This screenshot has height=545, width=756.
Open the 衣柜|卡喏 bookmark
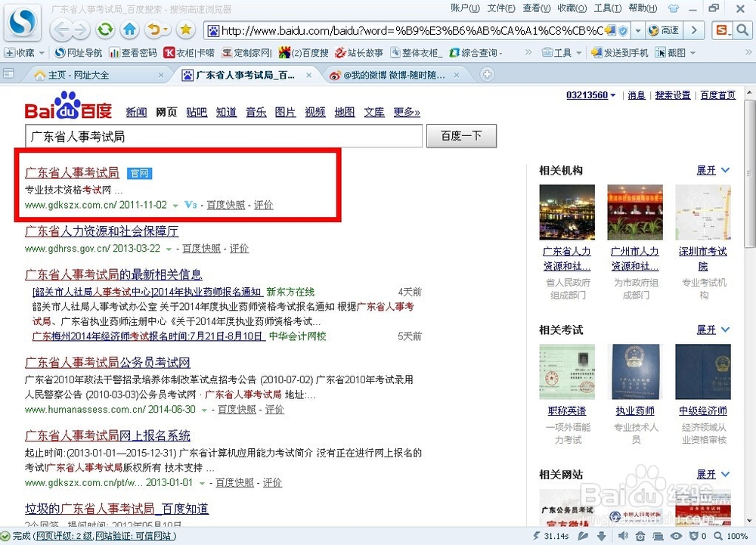189,52
